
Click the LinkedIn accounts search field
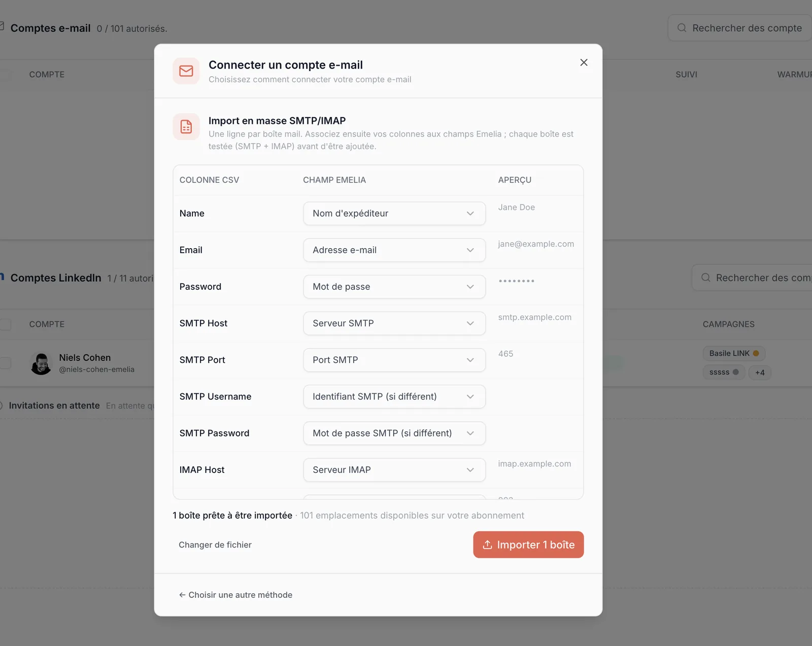click(752, 278)
